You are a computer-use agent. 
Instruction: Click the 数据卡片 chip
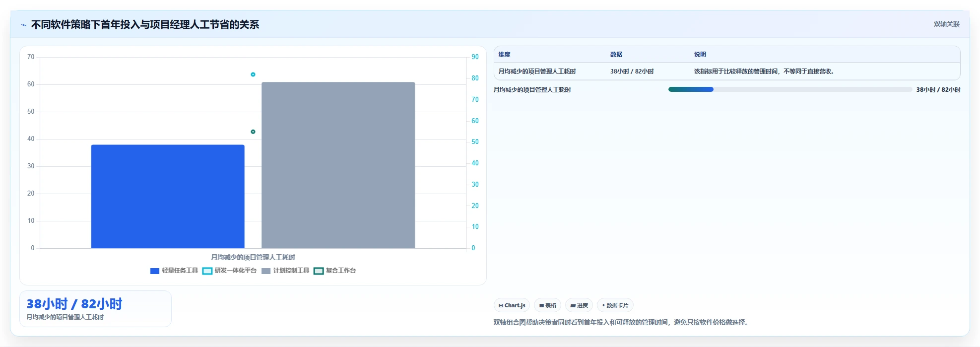pyautogui.click(x=615, y=305)
